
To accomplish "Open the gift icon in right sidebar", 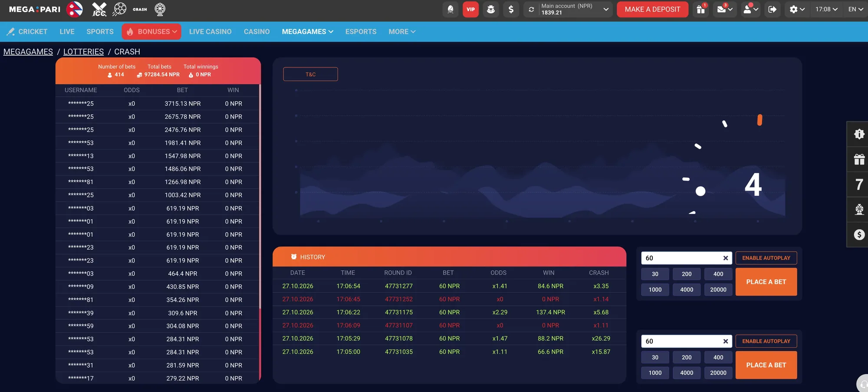I will click(x=859, y=159).
